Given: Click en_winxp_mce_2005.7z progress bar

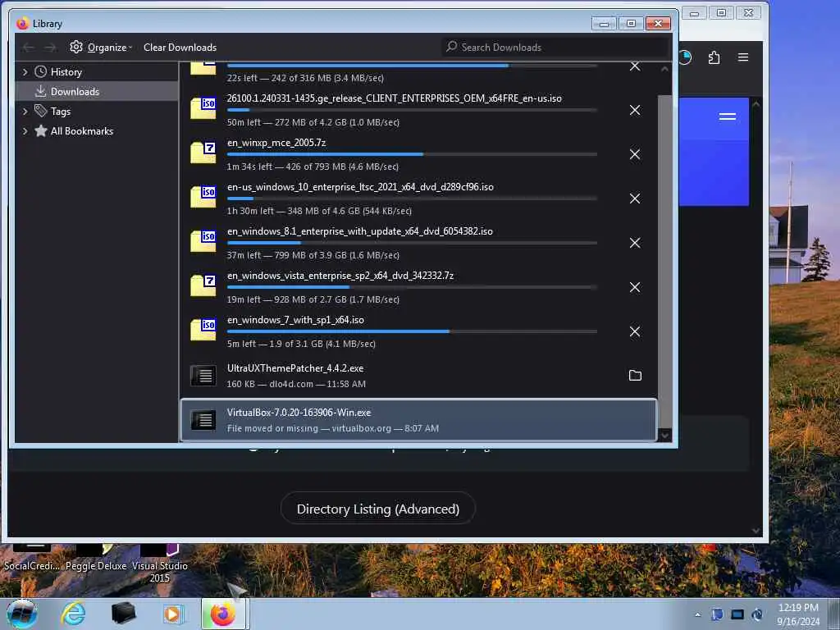Looking at the screenshot, I should click(412, 154).
